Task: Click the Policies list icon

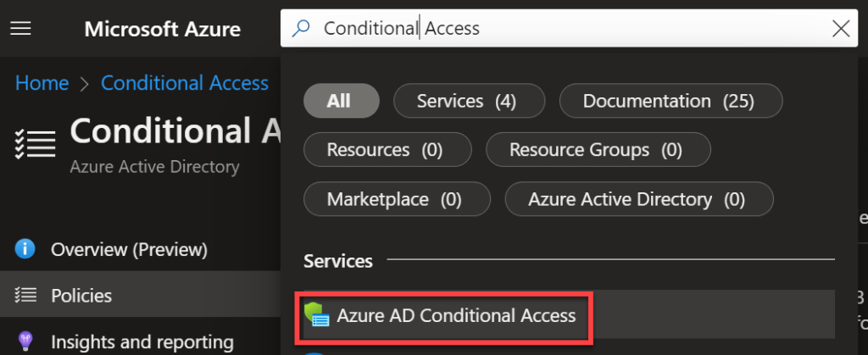Action: (25, 296)
